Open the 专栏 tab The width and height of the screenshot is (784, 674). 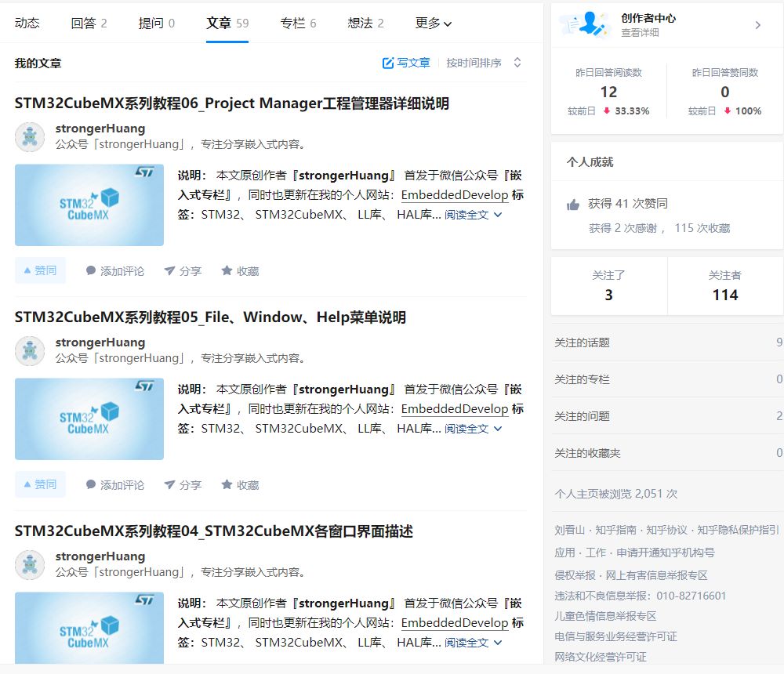[298, 23]
